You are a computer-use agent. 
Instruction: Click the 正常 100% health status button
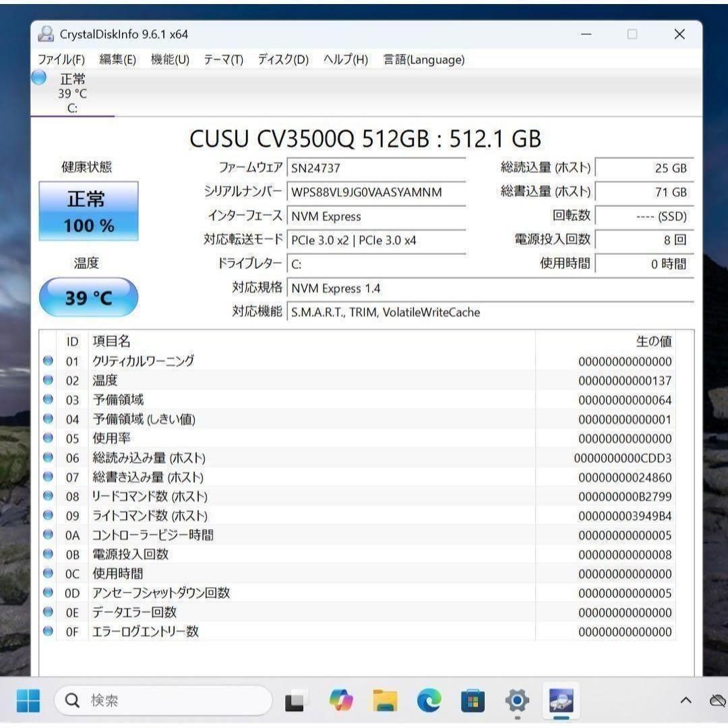click(x=88, y=211)
